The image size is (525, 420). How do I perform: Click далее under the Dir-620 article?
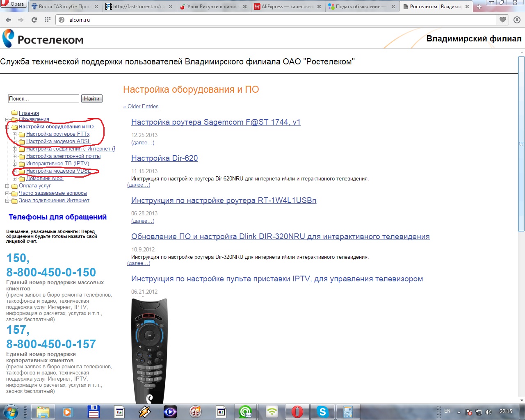tap(139, 185)
